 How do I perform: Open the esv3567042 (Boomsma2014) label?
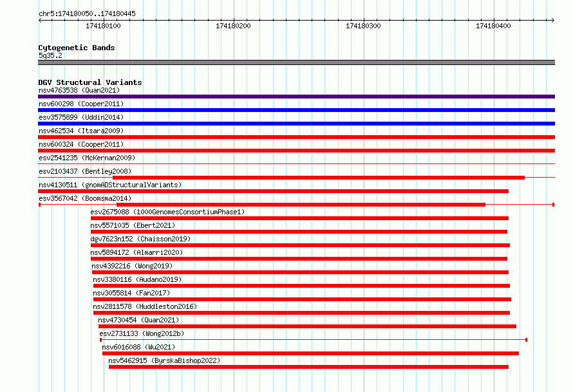pyautogui.click(x=85, y=198)
